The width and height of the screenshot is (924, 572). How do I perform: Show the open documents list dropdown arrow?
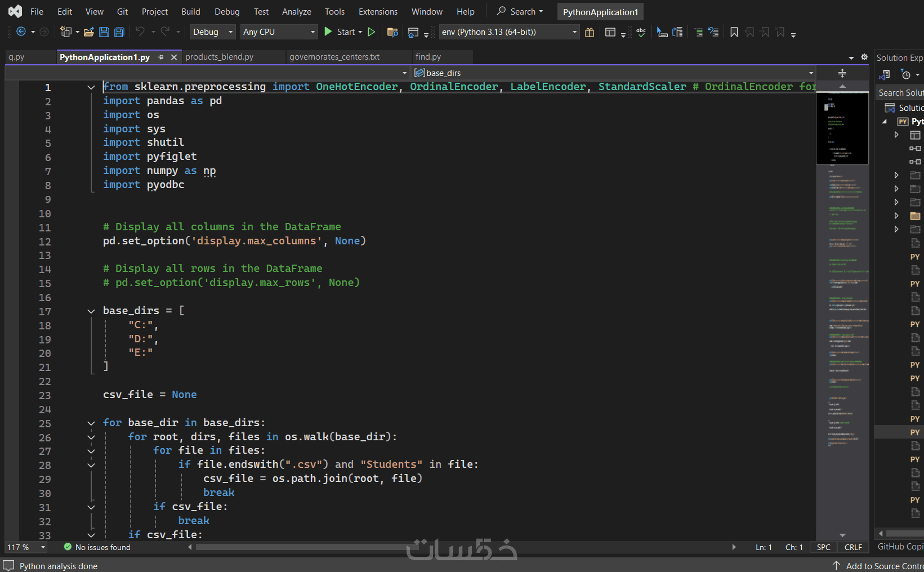(851, 57)
